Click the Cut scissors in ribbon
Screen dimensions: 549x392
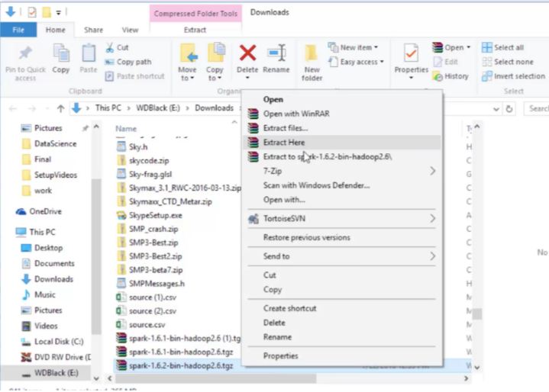[110, 47]
